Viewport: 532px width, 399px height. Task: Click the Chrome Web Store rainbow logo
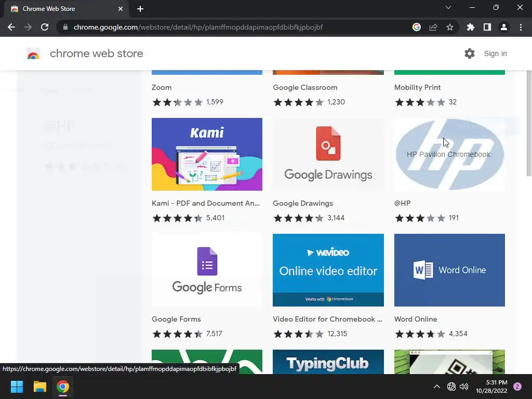coord(33,54)
